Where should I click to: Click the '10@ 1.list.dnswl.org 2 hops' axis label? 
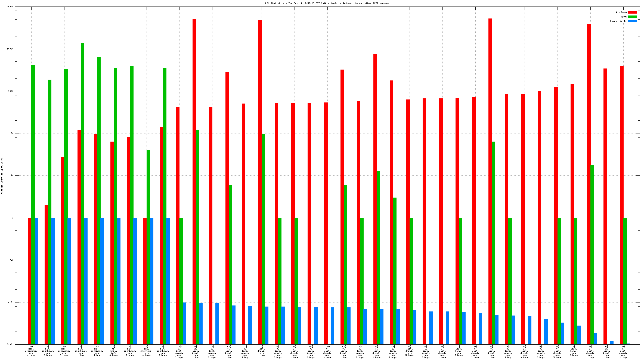393,352
